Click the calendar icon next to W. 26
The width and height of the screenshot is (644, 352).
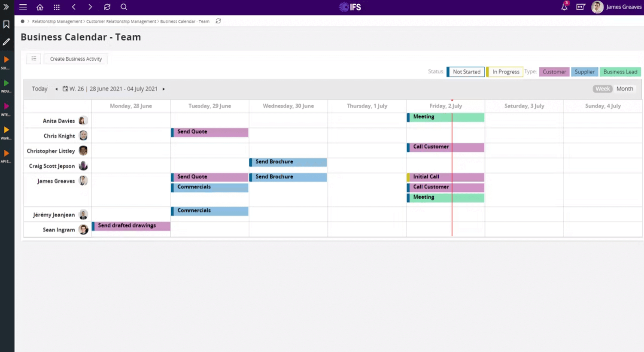[x=65, y=88]
